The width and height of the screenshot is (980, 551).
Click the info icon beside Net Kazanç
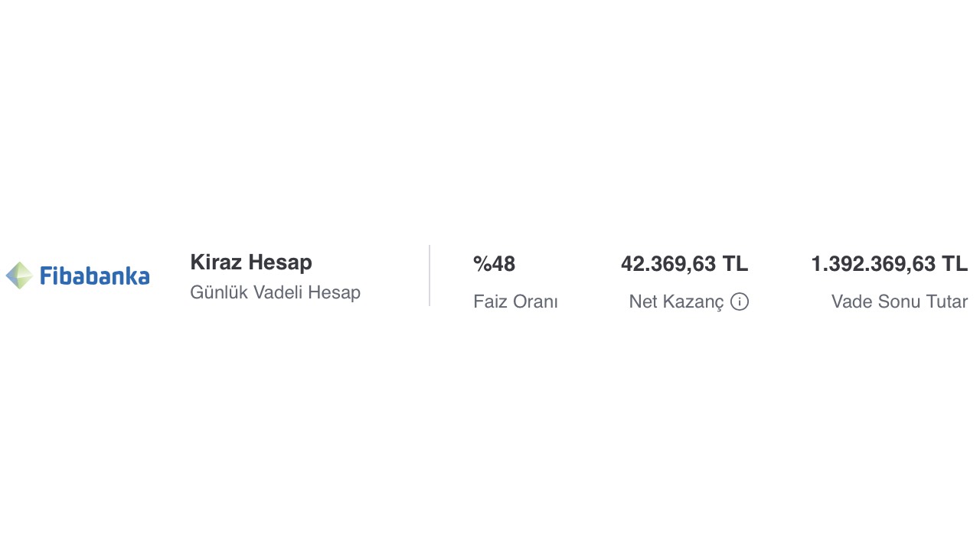[x=740, y=302]
